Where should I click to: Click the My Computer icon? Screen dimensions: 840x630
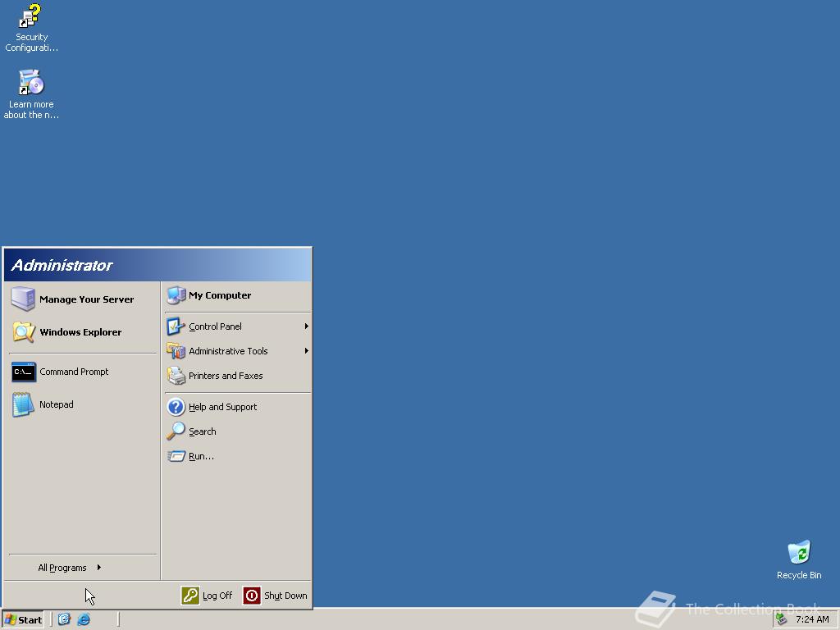click(x=176, y=295)
